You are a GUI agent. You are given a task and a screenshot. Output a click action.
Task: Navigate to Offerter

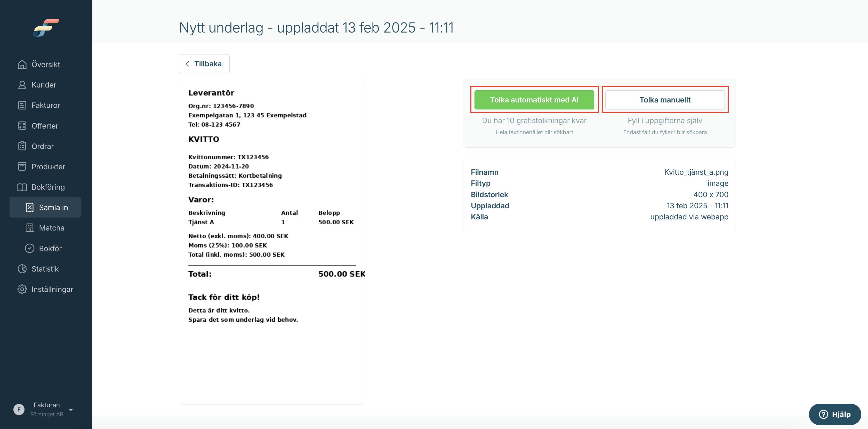click(x=45, y=126)
